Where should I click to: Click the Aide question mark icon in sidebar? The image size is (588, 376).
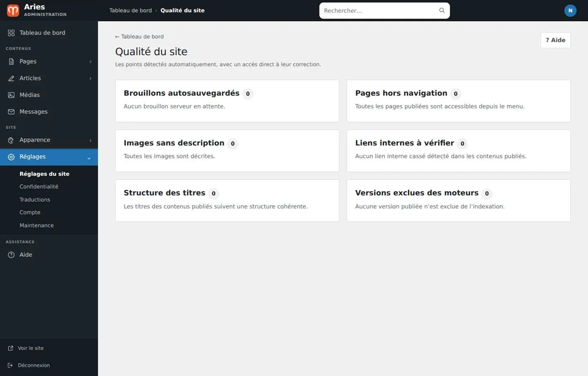pyautogui.click(x=11, y=255)
